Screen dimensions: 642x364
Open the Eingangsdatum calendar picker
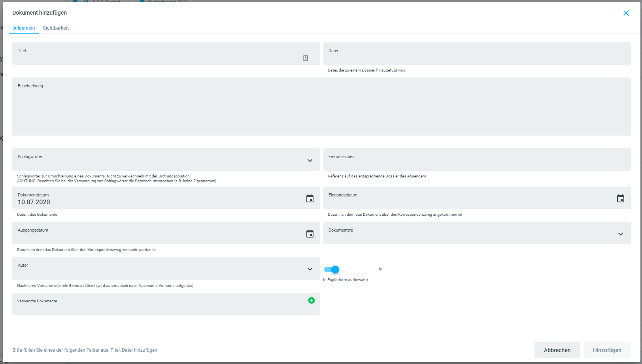point(621,198)
